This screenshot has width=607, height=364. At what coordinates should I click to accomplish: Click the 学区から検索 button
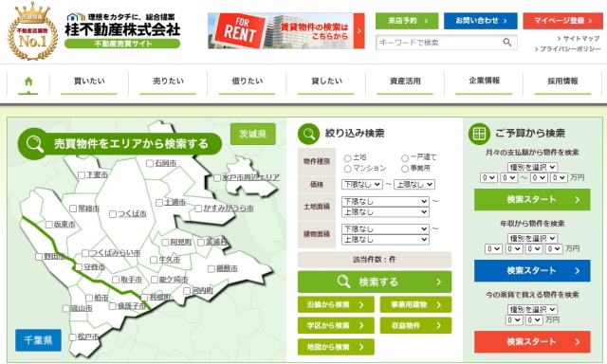click(336, 326)
